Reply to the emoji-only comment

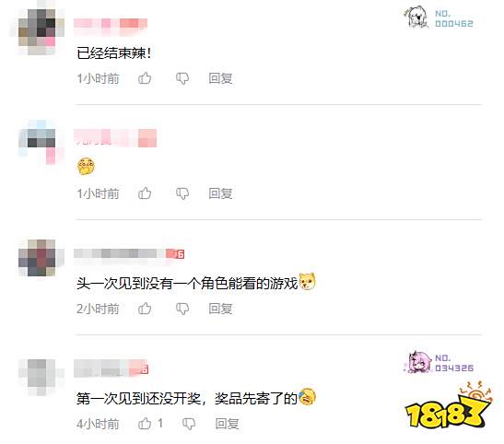point(220,193)
